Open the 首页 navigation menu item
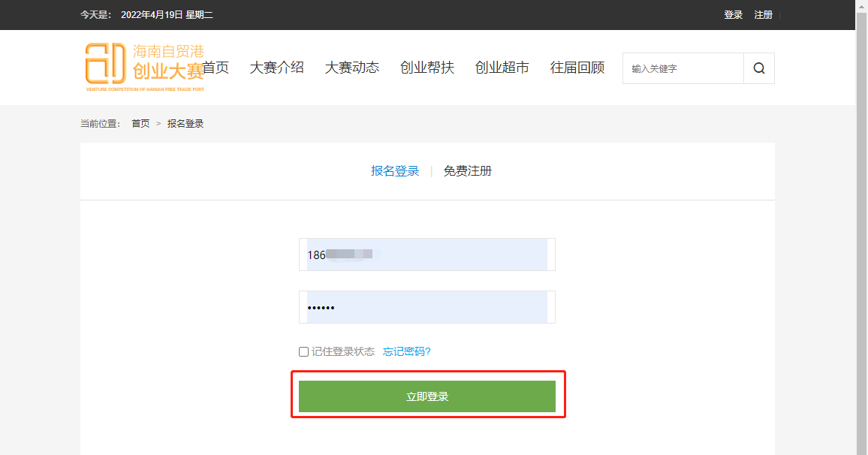868x455 pixels. [216, 68]
